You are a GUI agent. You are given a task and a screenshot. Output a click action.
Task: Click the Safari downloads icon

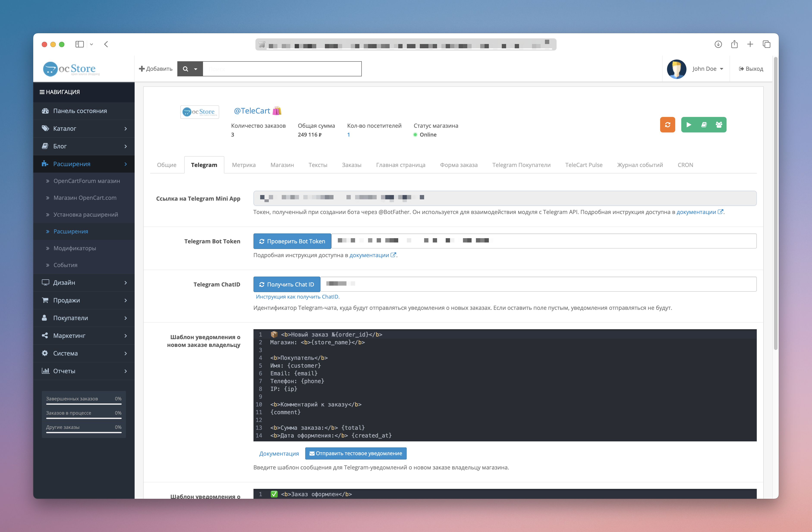point(718,44)
